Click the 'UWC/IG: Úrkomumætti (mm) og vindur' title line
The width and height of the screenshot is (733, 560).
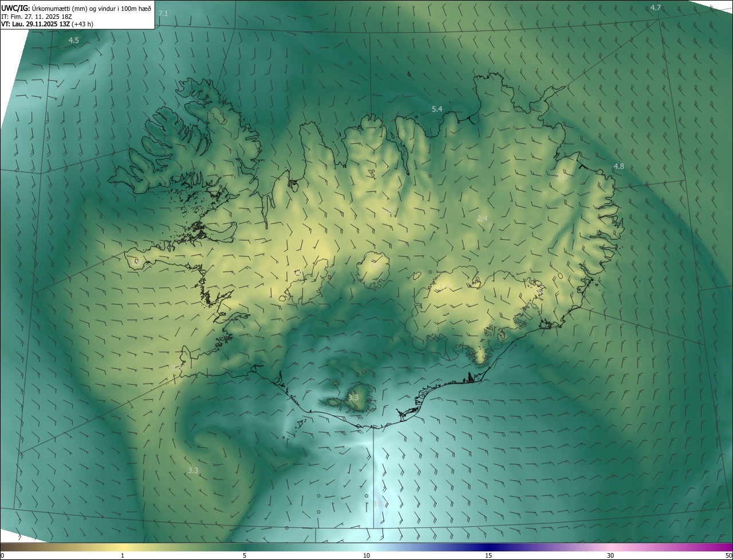coord(76,7)
